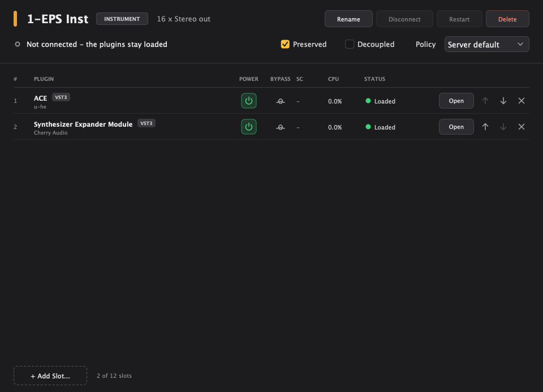Viewport: 543px width, 392px height.
Task: Click the STATUS column header
Action: [374, 79]
